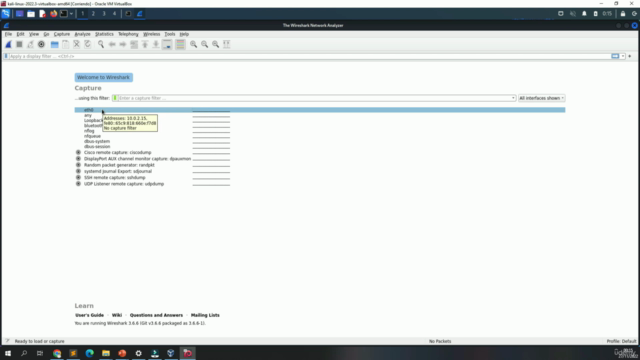Add a display filter button with plus
Screen dimensions: 640x360
pos(630,56)
